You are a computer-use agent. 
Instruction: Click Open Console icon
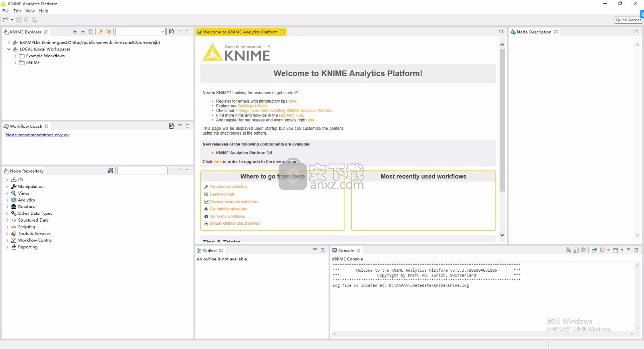point(615,250)
